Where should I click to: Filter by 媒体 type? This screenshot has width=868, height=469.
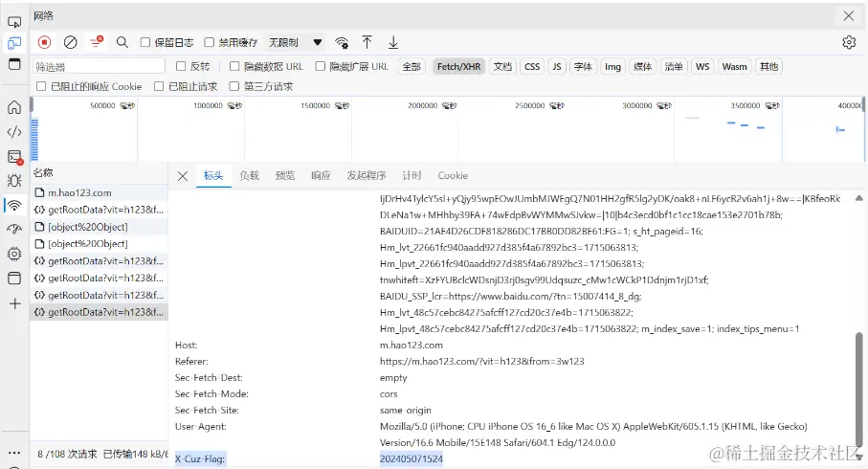coord(643,66)
